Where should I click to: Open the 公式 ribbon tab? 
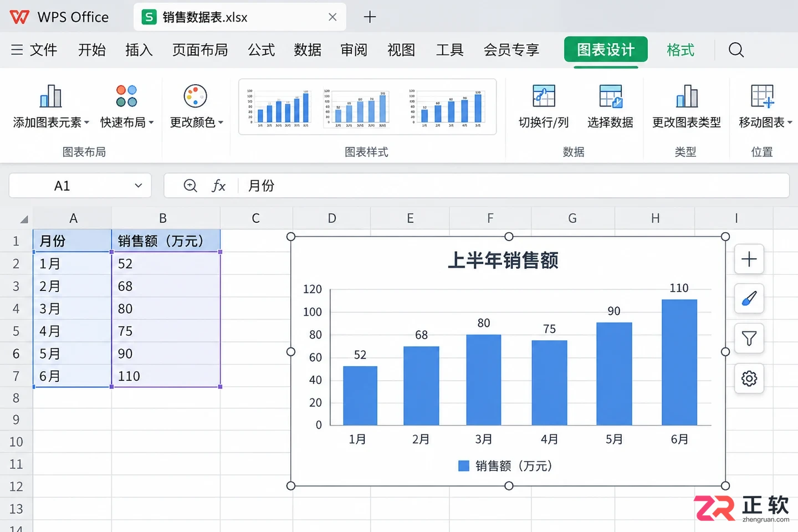(x=262, y=50)
